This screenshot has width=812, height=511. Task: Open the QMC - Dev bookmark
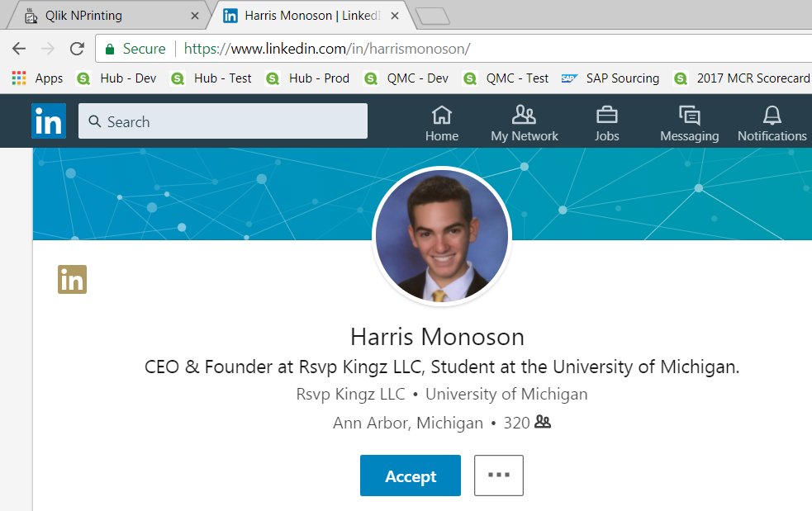[x=406, y=78]
